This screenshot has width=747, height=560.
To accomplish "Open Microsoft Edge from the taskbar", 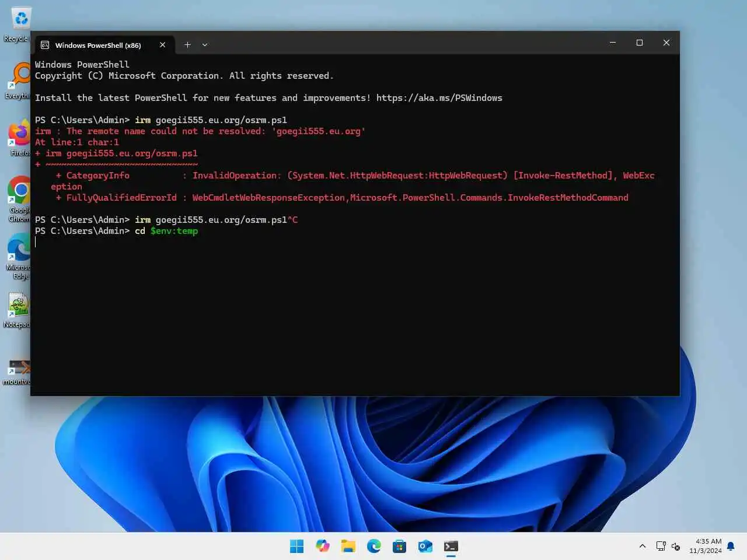I will point(374,546).
